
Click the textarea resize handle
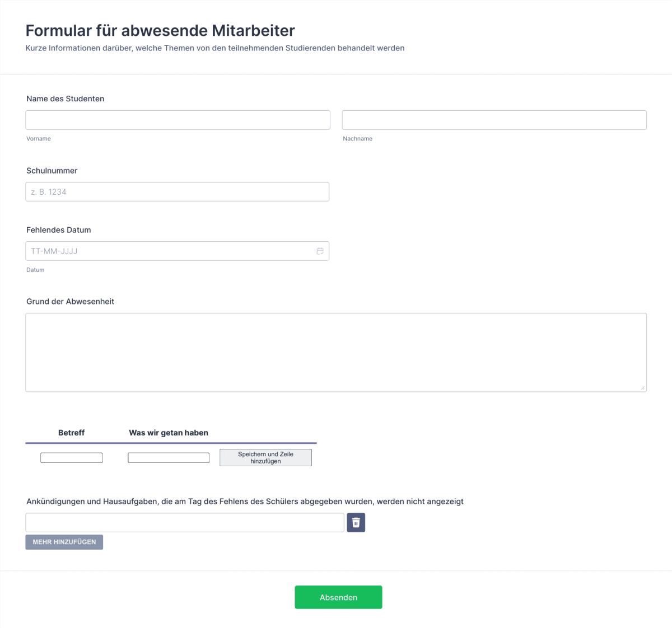[643, 386]
